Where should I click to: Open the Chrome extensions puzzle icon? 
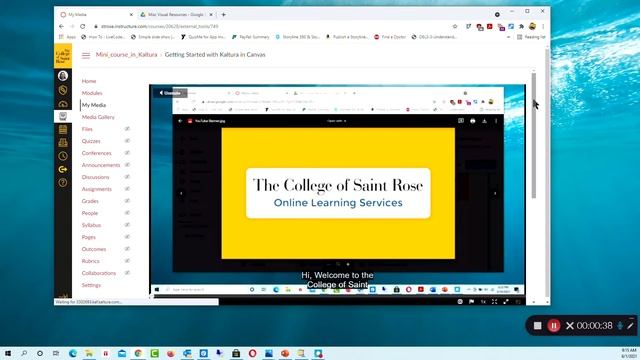click(x=521, y=26)
